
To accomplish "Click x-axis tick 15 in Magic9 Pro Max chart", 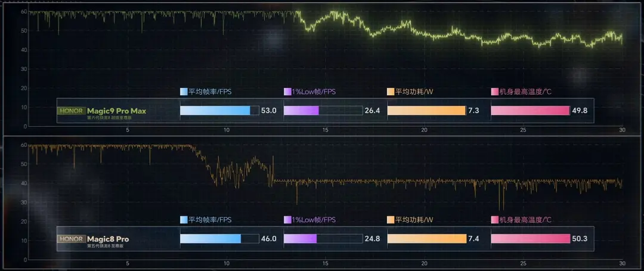I will click(326, 130).
